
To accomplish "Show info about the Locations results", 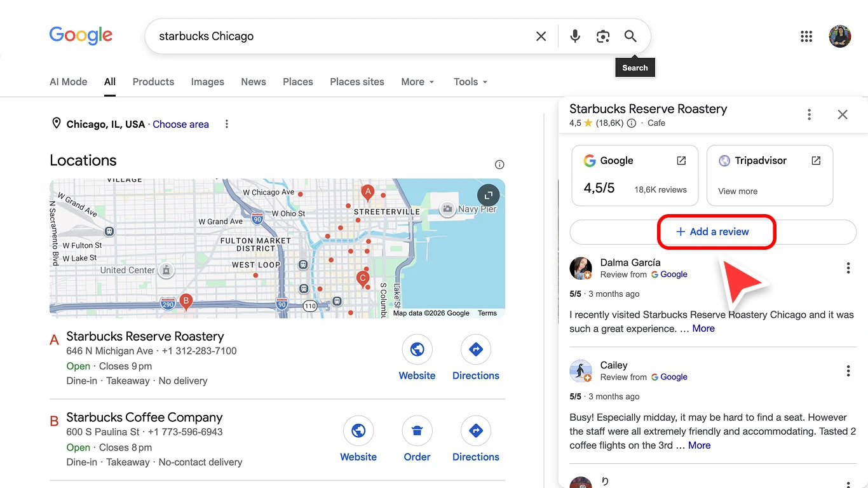I will tap(499, 165).
